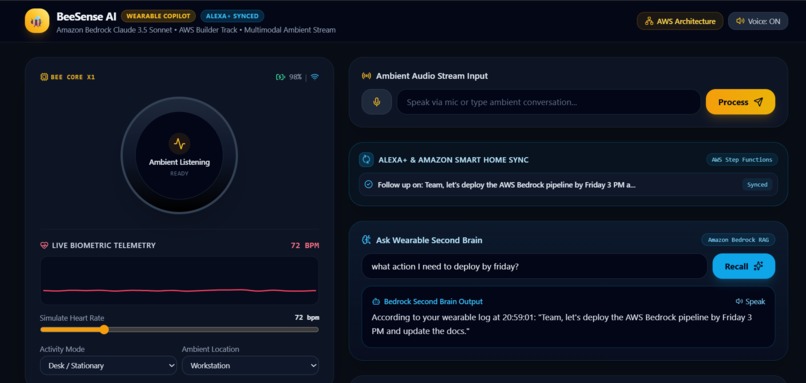This screenshot has height=383, width=806.
Task: Click the Recall button
Action: point(744,266)
